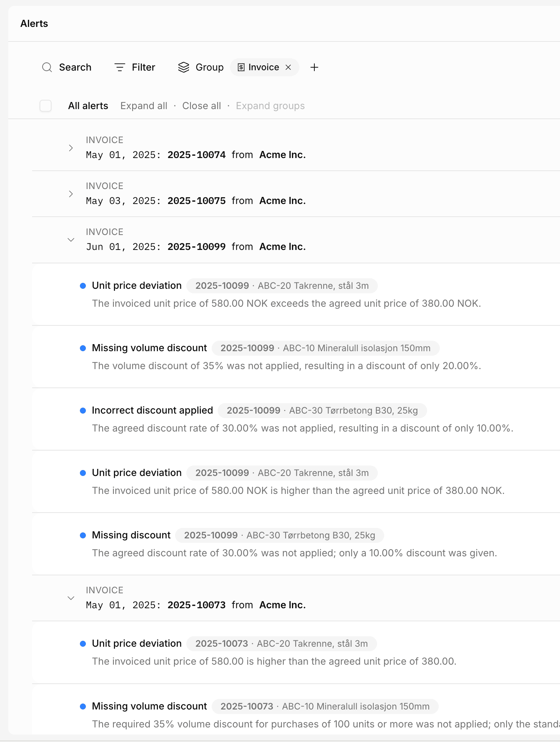
Task: Click the invoice document icon in chip
Action: pyautogui.click(x=241, y=67)
